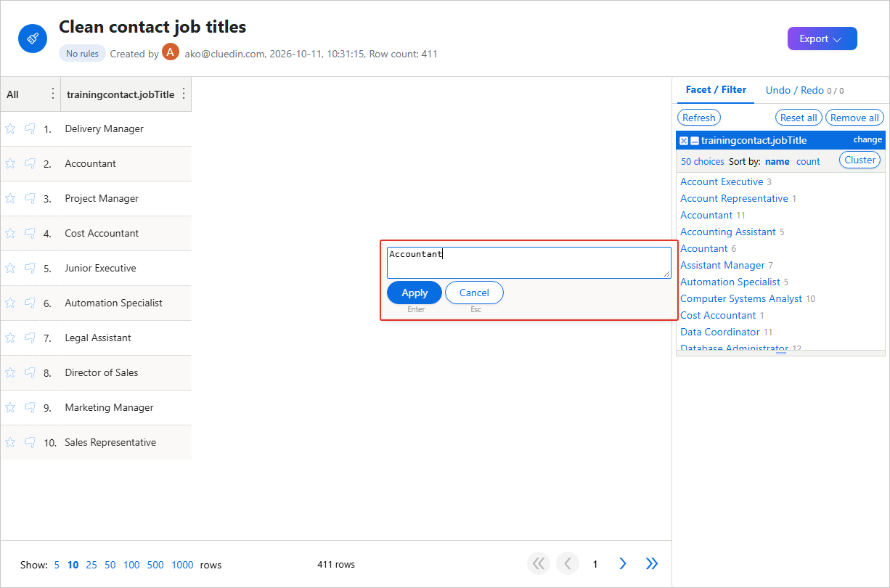Click the clean project brush icon
Screen dimensions: 890x588
(33, 38)
